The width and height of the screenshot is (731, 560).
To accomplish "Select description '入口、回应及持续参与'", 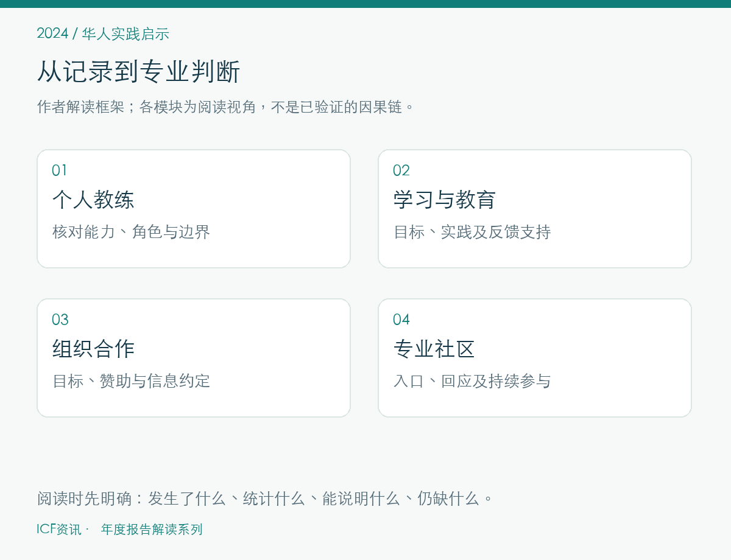I will tap(472, 381).
